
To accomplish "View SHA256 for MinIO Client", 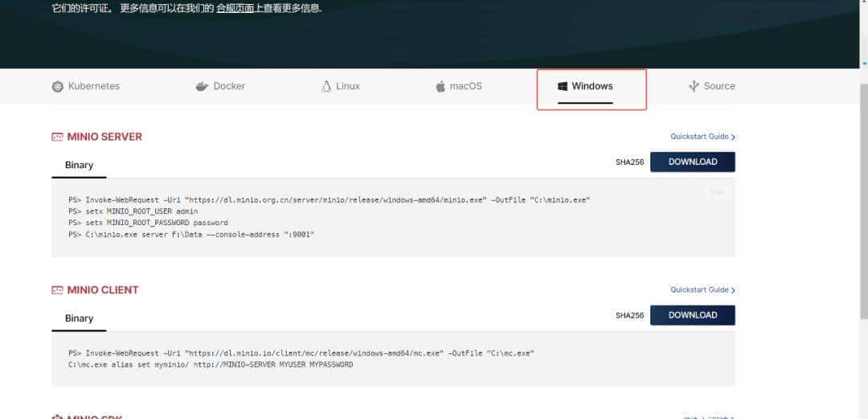I will 629,315.
